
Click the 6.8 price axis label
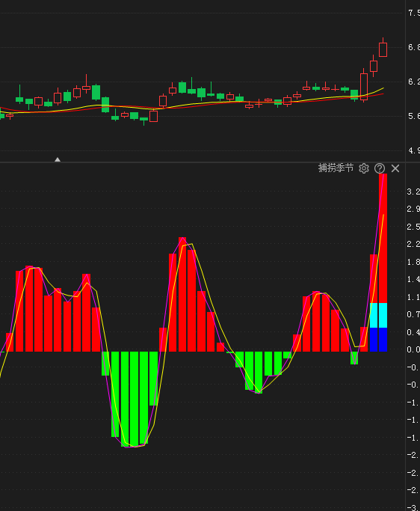[x=414, y=48]
